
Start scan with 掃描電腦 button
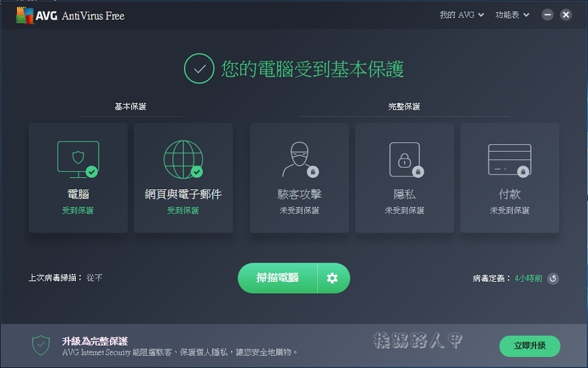point(278,278)
